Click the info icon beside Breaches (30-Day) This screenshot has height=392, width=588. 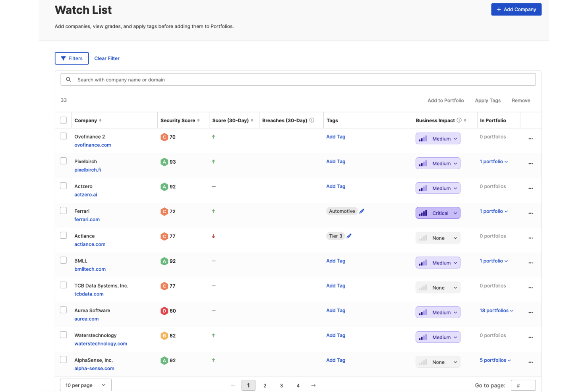coord(311,120)
